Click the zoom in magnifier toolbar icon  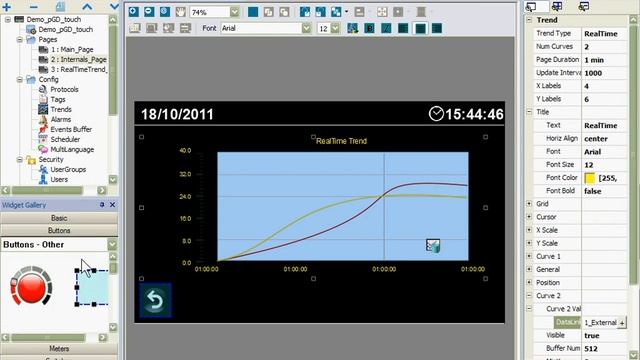coord(133,12)
